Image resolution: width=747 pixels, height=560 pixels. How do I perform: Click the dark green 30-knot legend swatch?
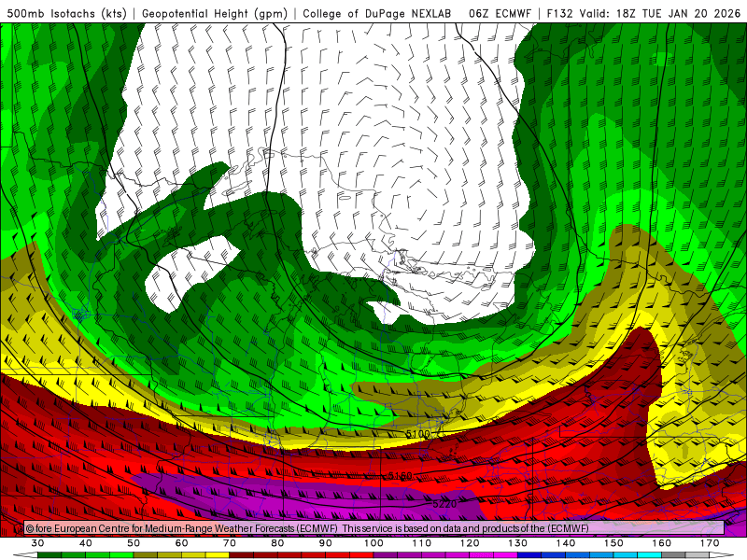[x=49, y=555]
